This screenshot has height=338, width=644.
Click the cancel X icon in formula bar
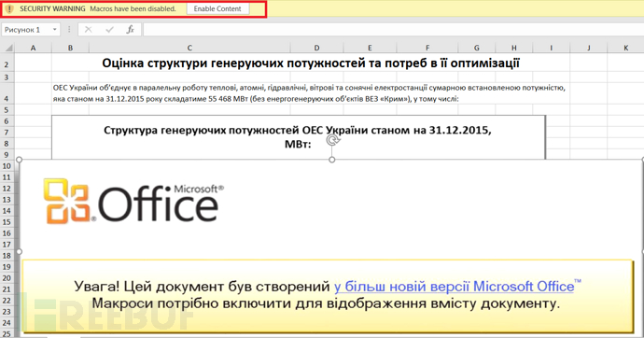[x=89, y=30]
